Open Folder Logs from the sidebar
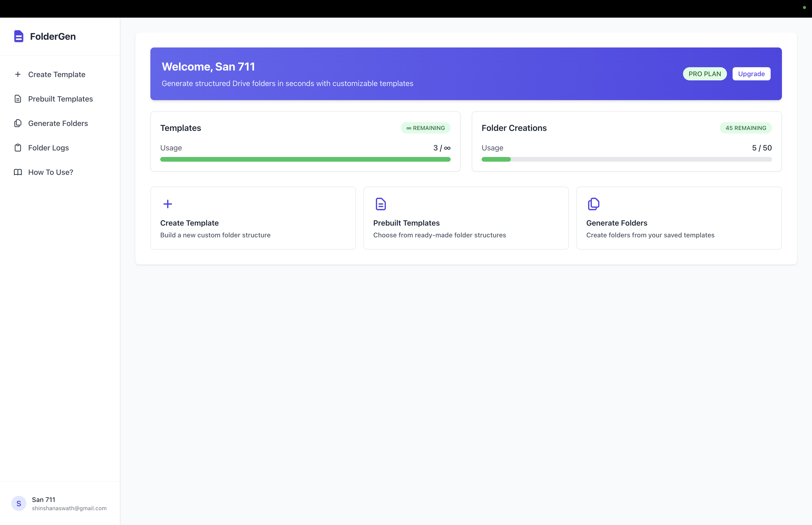This screenshot has height=525, width=812. pos(48,148)
